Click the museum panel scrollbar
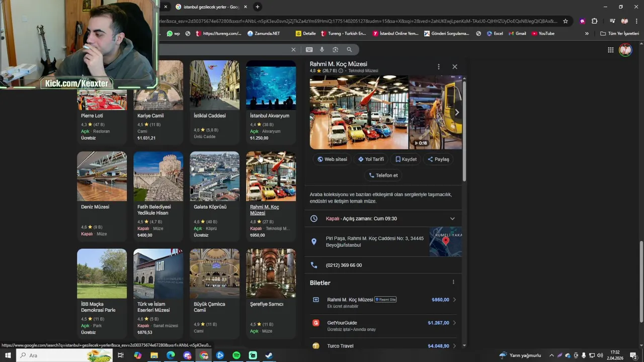This screenshot has height=362, width=644. [464, 131]
